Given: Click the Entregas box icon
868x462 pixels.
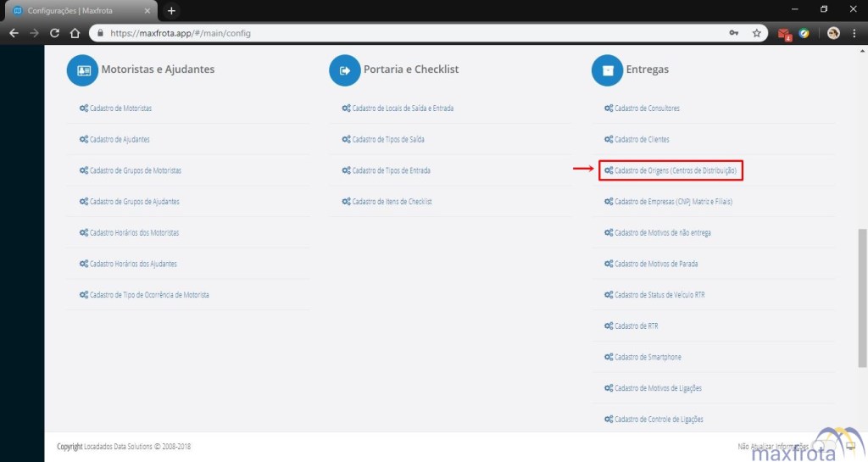Looking at the screenshot, I should (607, 70).
